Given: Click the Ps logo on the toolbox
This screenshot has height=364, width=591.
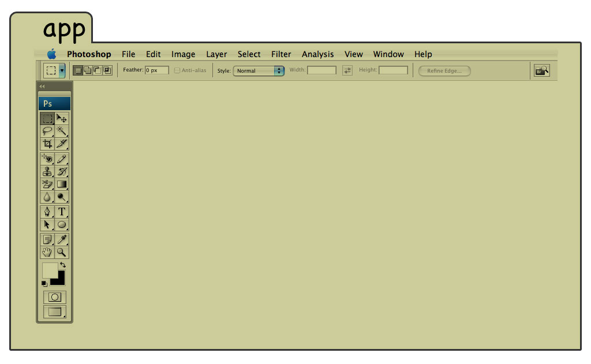Looking at the screenshot, I should coord(54,104).
